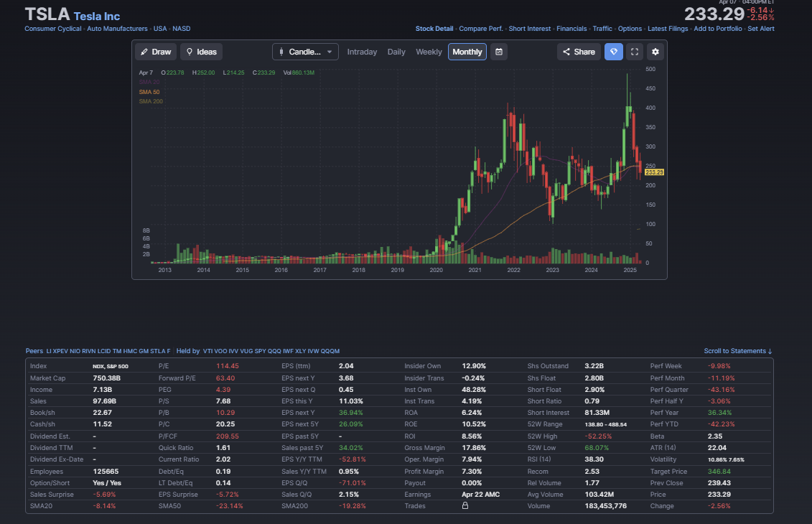Open holder fund SPY
Screen dimensions: 812x524
tap(261, 351)
